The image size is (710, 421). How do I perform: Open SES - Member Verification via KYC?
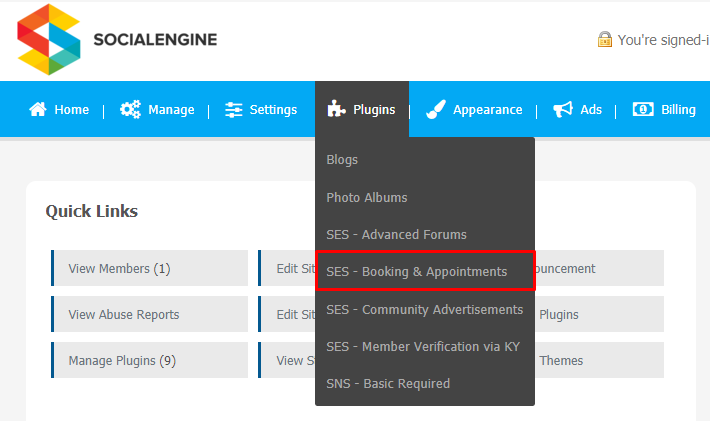coord(425,347)
